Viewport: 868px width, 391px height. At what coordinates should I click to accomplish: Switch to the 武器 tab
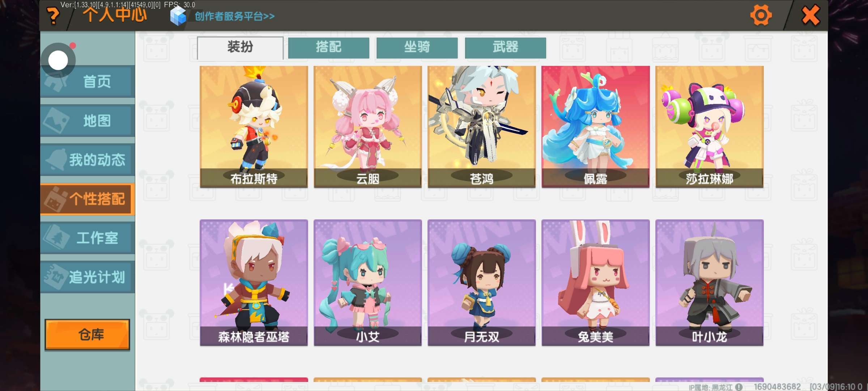click(505, 47)
